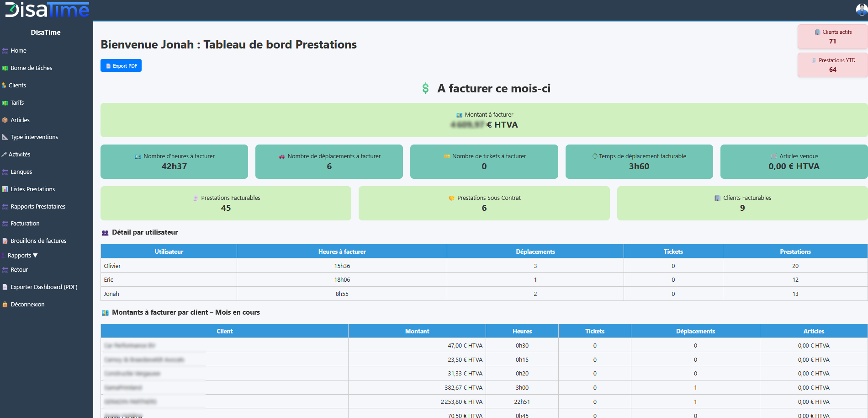This screenshot has width=868, height=418.
Task: Click the Déconnexion padlock icon
Action: 5,305
